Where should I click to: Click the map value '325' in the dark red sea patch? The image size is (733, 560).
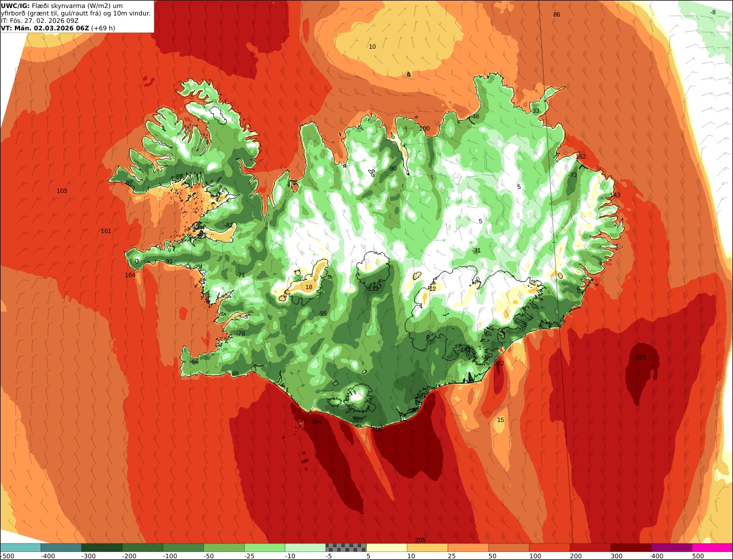click(641, 357)
